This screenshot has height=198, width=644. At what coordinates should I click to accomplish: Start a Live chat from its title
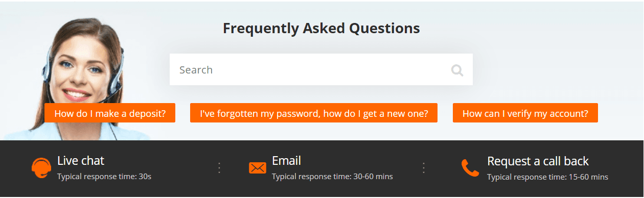pyautogui.click(x=81, y=161)
